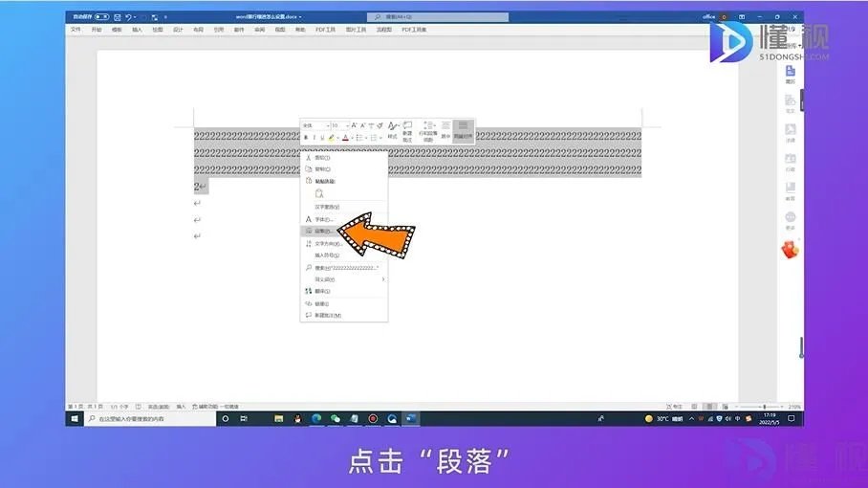Click the paste option clipboard icon
Viewport: 868px width, 488px height.
[319, 193]
